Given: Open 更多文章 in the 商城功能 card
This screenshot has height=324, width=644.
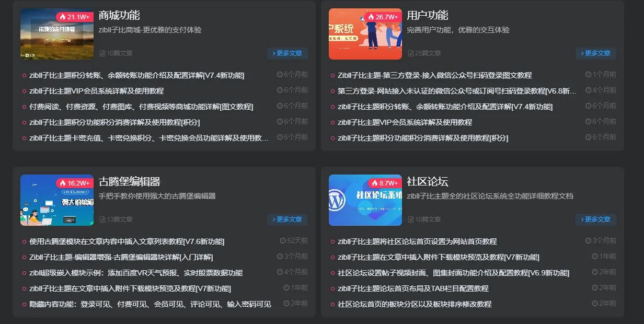Looking at the screenshot, I should tap(287, 53).
